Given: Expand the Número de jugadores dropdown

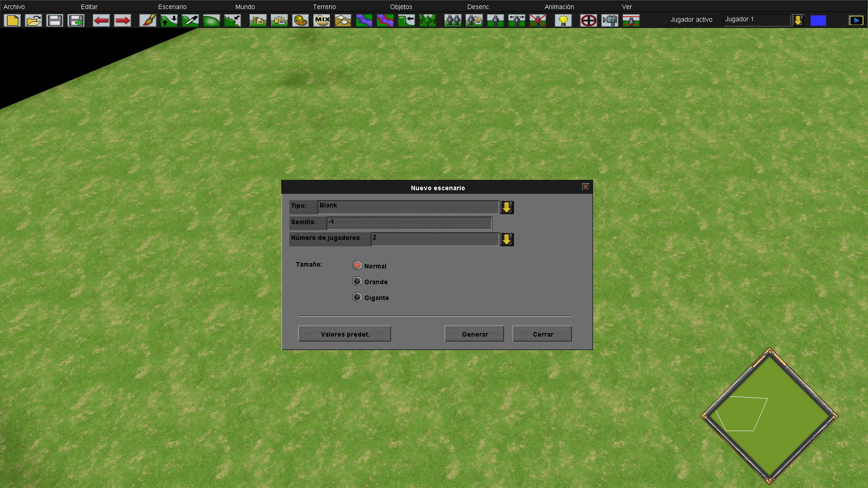Looking at the screenshot, I should [507, 239].
